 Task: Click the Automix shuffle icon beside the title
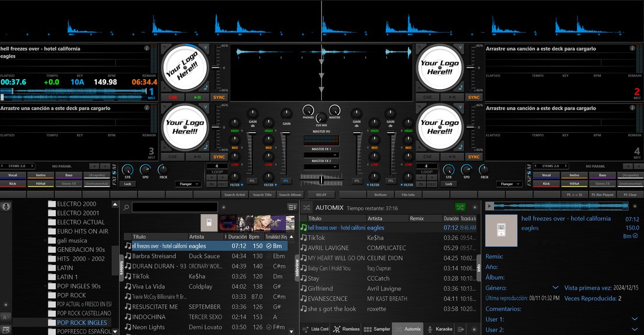[x=307, y=207]
